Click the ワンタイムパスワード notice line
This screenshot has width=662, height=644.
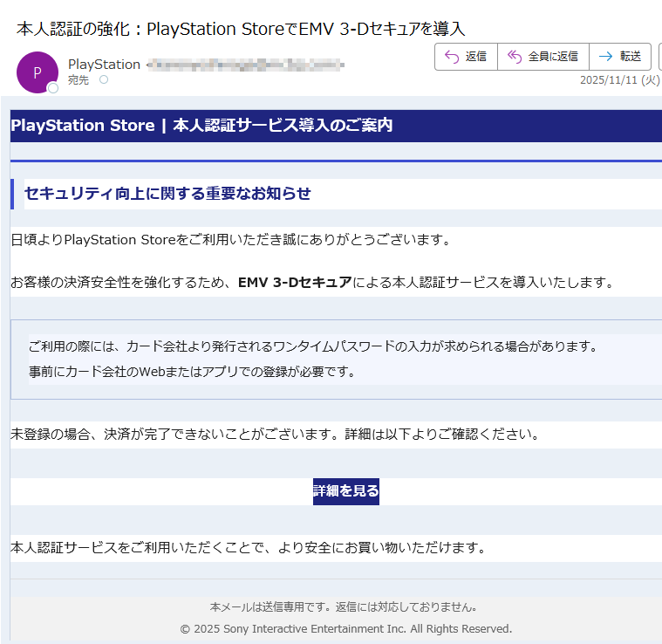(x=312, y=346)
